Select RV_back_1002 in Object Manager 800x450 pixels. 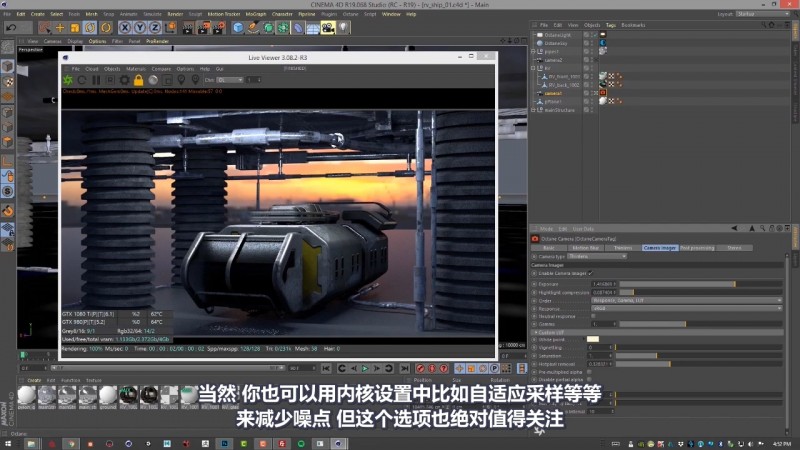click(x=564, y=85)
